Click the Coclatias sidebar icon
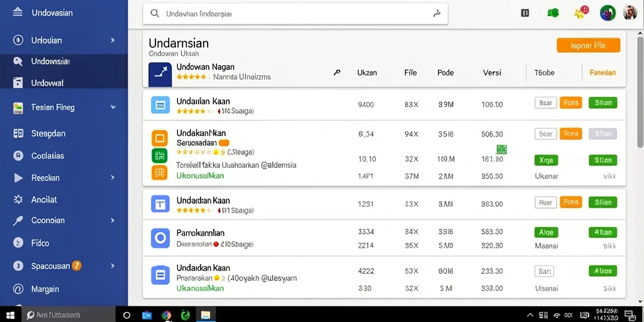Viewport: 644px width, 322px height. [18, 156]
